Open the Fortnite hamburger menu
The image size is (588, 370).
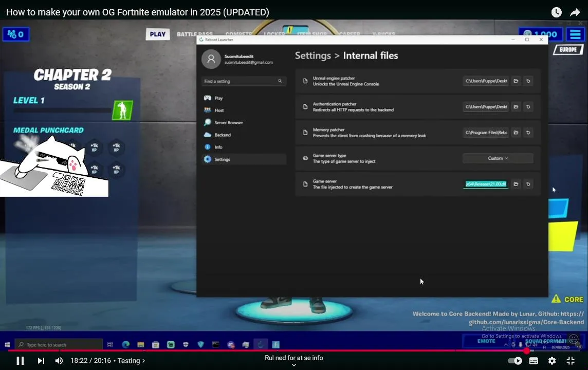click(575, 34)
